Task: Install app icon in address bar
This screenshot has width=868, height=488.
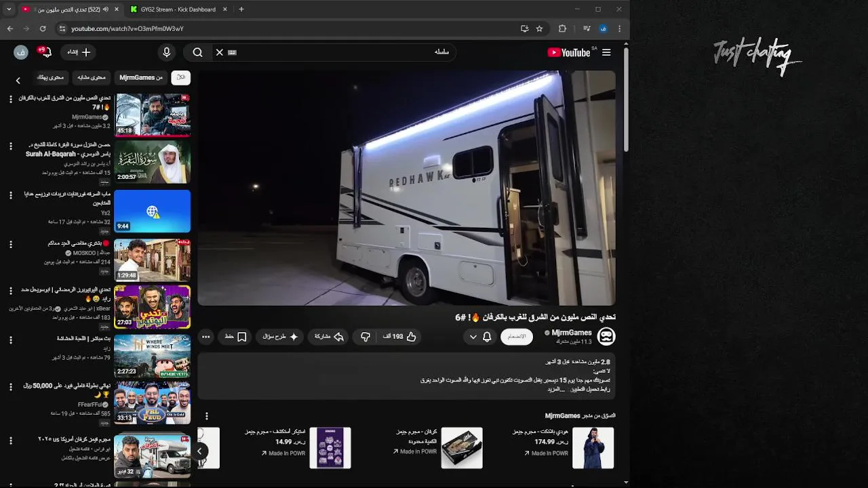Action: pos(524,28)
